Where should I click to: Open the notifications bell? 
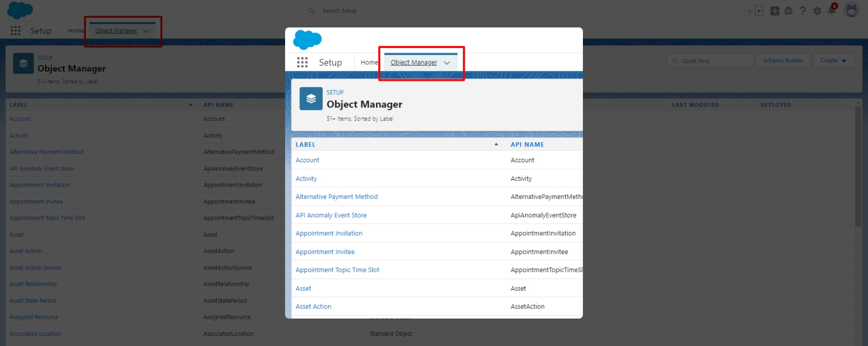832,10
